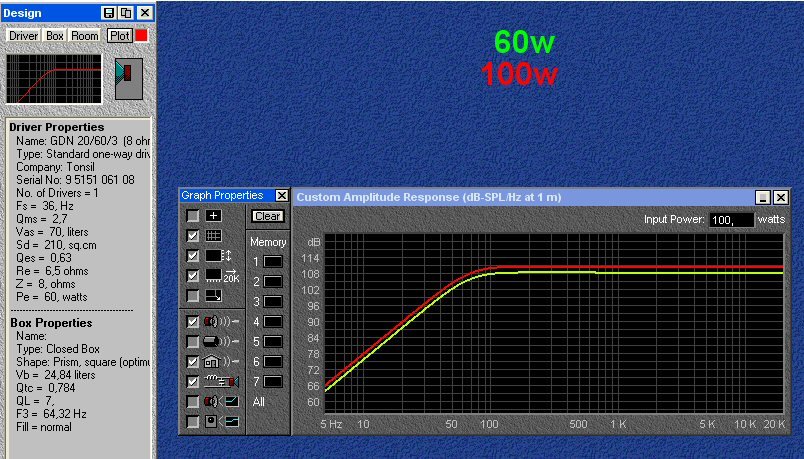Select Memory slot 2 swatch

[x=273, y=282]
